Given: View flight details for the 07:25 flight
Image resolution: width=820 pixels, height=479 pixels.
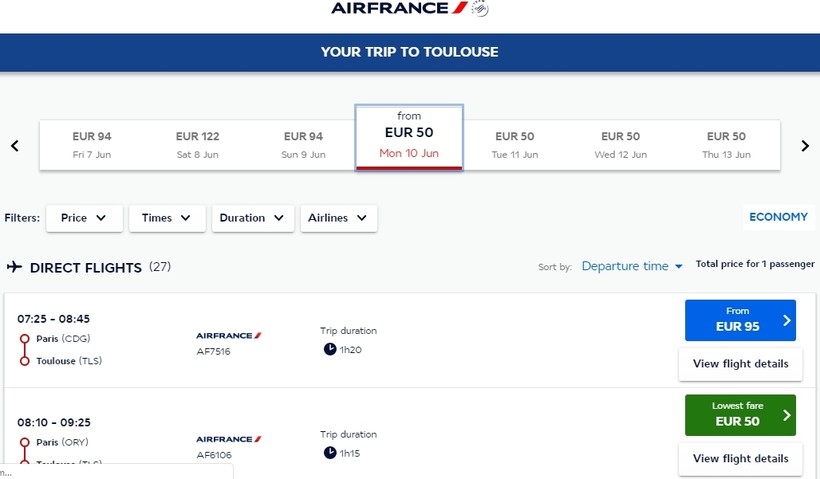Looking at the screenshot, I should pyautogui.click(x=740, y=364).
